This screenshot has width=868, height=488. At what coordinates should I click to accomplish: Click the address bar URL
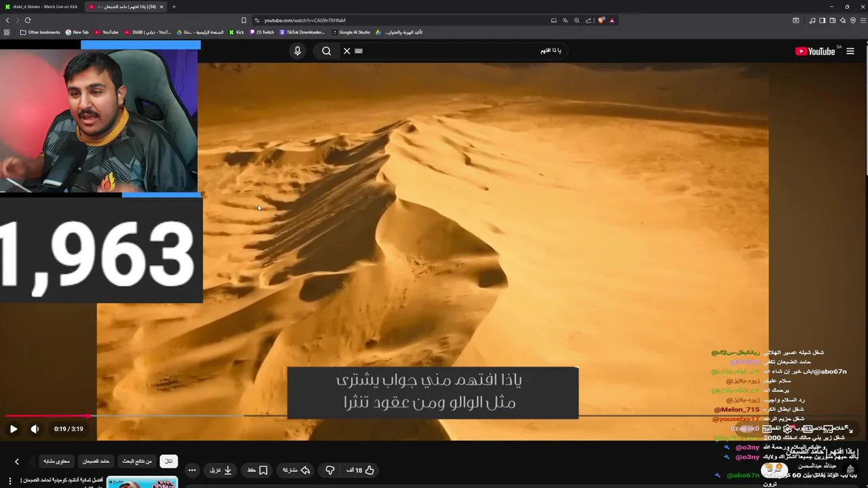pyautogui.click(x=305, y=20)
